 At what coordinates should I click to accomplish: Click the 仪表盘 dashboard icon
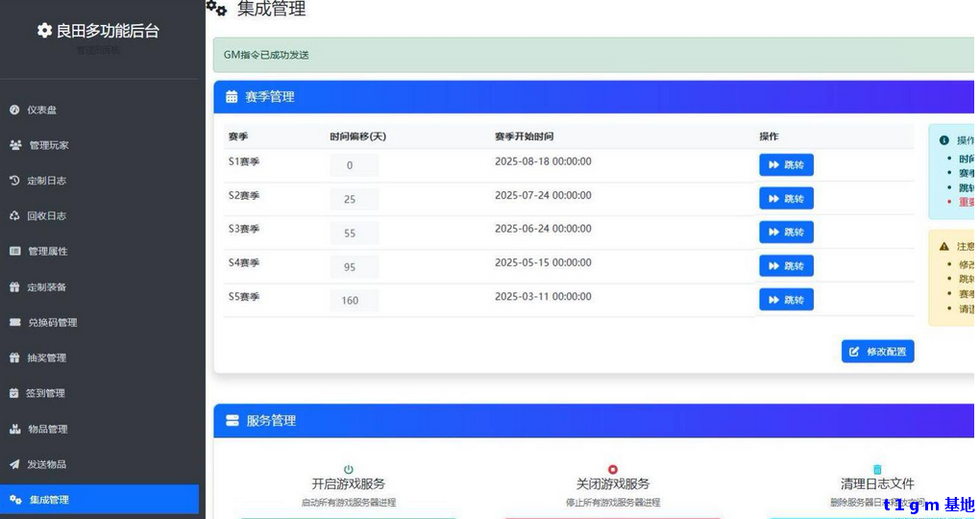(14, 110)
